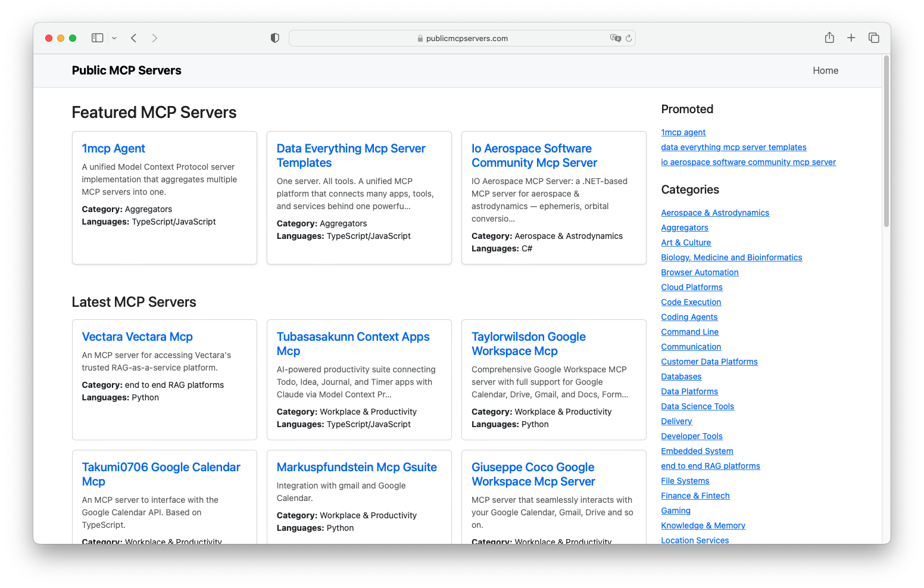Select Databases category
This screenshot has width=924, height=588.
[681, 377]
